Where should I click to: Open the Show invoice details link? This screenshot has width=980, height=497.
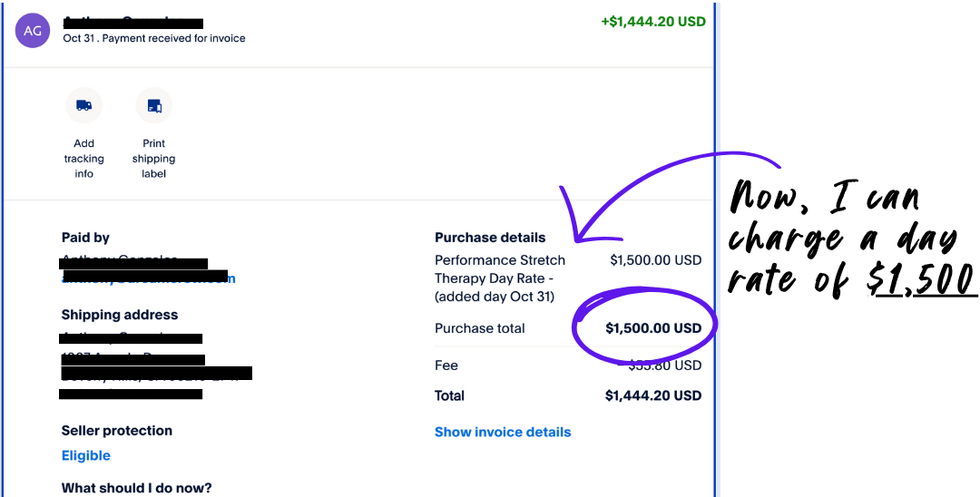503,433
